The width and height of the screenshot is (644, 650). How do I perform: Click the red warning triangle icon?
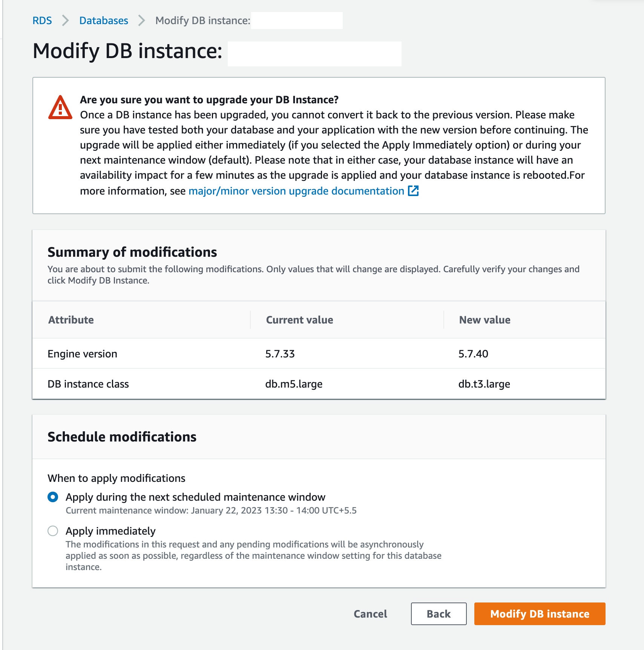point(60,108)
